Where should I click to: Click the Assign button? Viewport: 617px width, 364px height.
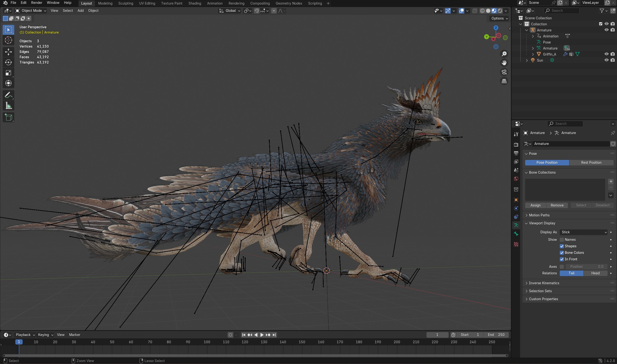[x=535, y=205]
